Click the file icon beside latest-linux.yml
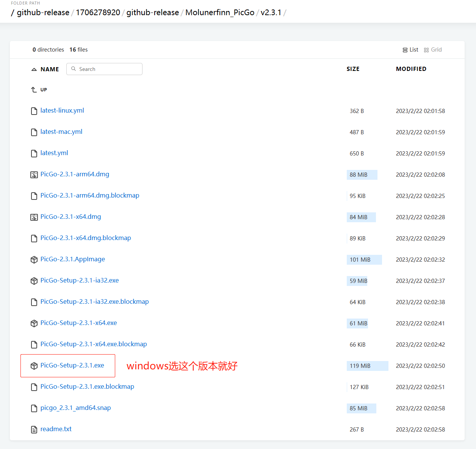Screen dimensions: 476x449 pyautogui.click(x=34, y=111)
